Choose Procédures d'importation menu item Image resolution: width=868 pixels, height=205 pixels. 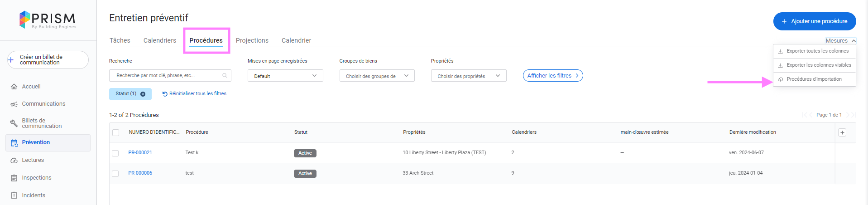(x=814, y=79)
